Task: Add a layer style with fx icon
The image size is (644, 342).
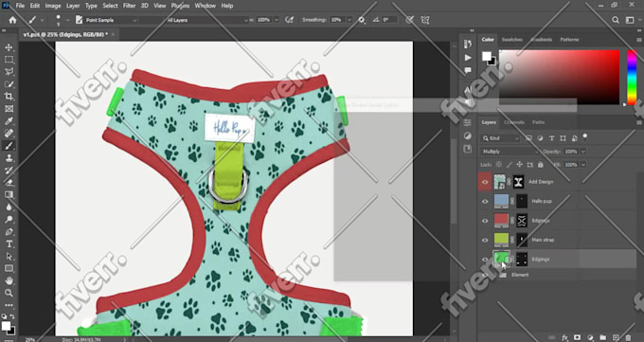Action: tap(564, 337)
